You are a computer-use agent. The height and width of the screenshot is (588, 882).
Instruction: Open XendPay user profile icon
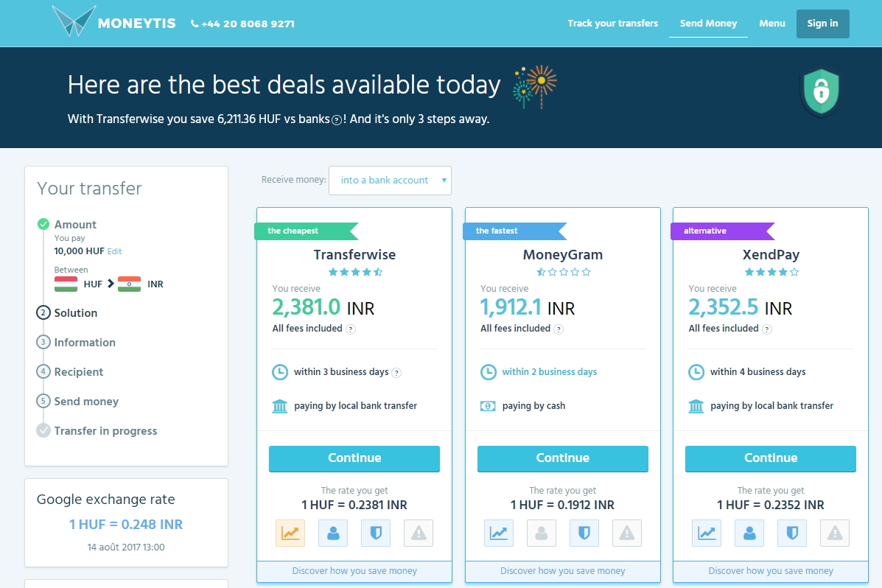(749, 533)
